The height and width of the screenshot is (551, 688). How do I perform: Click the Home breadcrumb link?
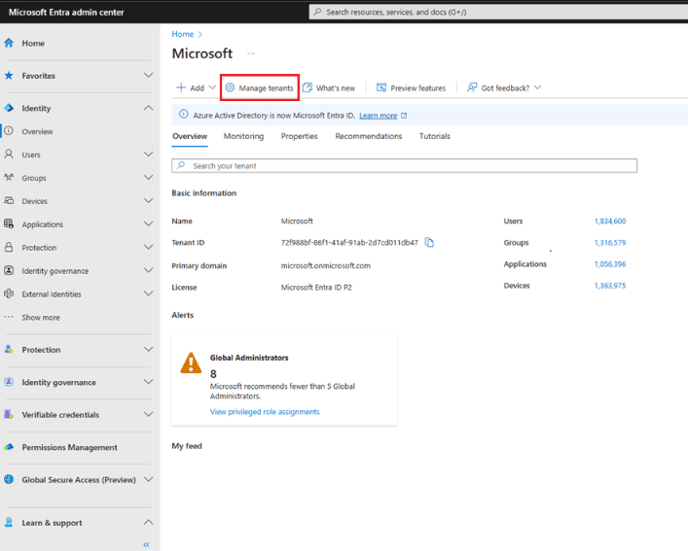click(183, 34)
